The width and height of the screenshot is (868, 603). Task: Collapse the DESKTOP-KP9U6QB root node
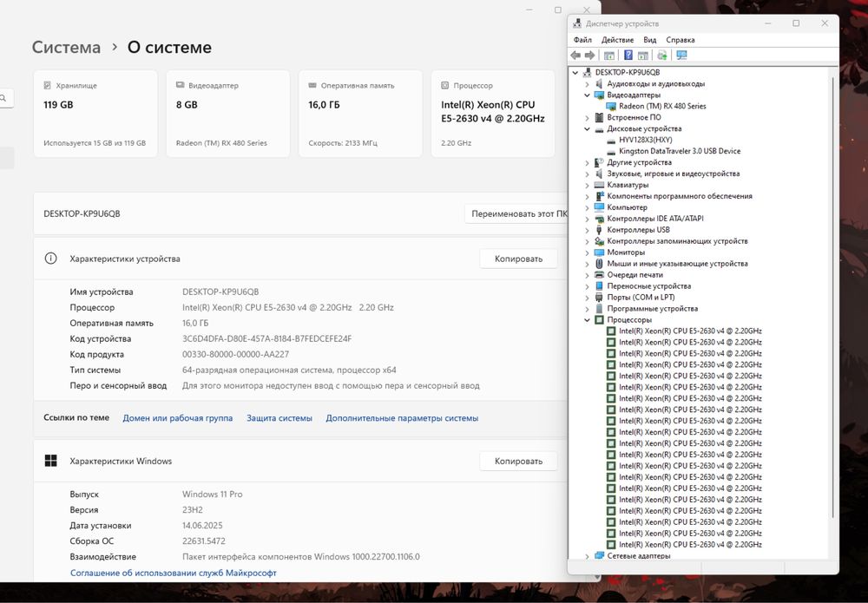575,73
